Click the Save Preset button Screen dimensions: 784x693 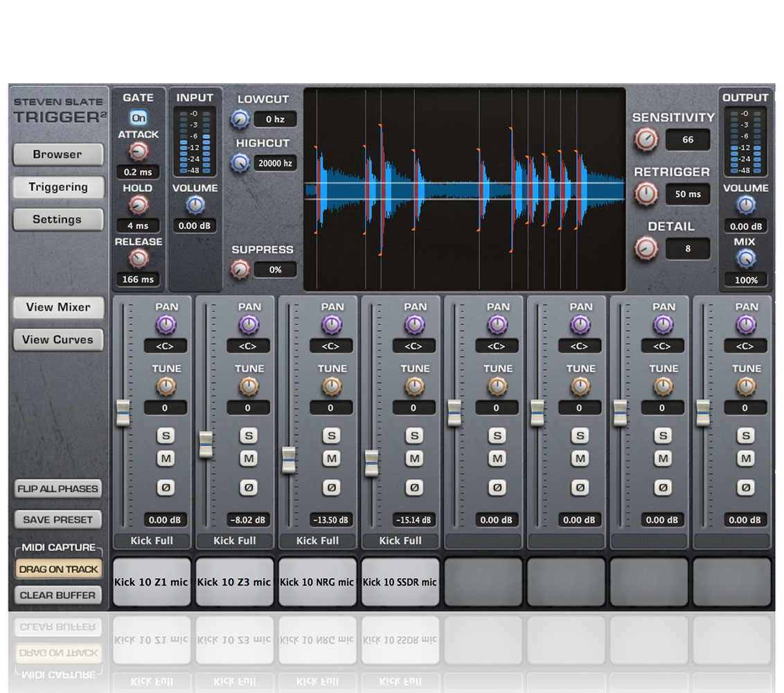57,519
